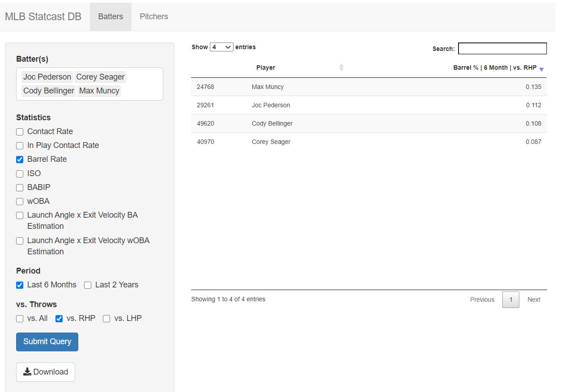569x392 pixels.
Task: Click the 'Showing 1 to 4 of 4 entries' text
Action: coord(228,299)
